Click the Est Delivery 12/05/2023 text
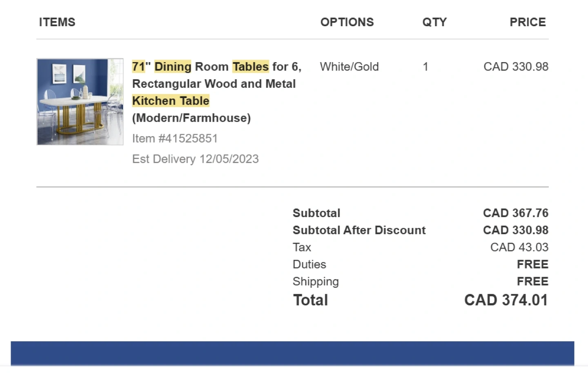This screenshot has height=374, width=588. coord(195,159)
